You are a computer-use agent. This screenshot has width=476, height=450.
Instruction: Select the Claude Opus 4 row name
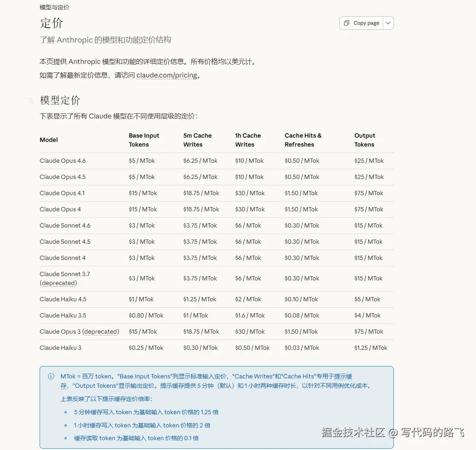(x=60, y=209)
